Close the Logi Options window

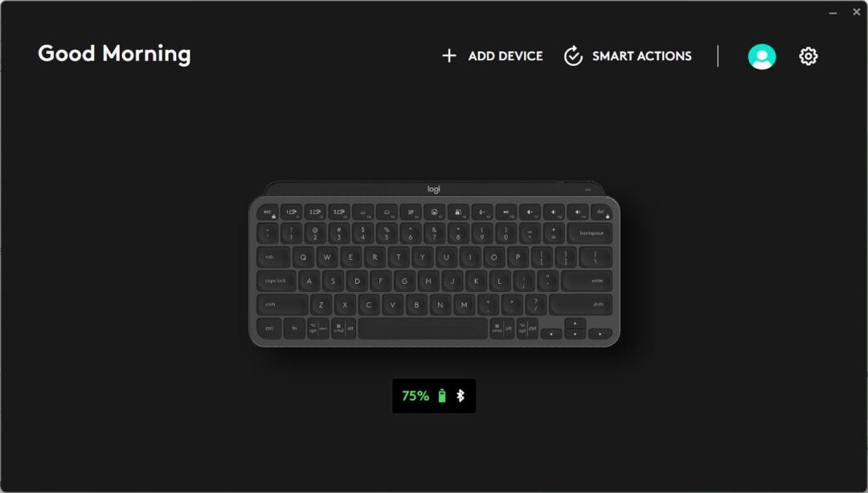point(856,12)
